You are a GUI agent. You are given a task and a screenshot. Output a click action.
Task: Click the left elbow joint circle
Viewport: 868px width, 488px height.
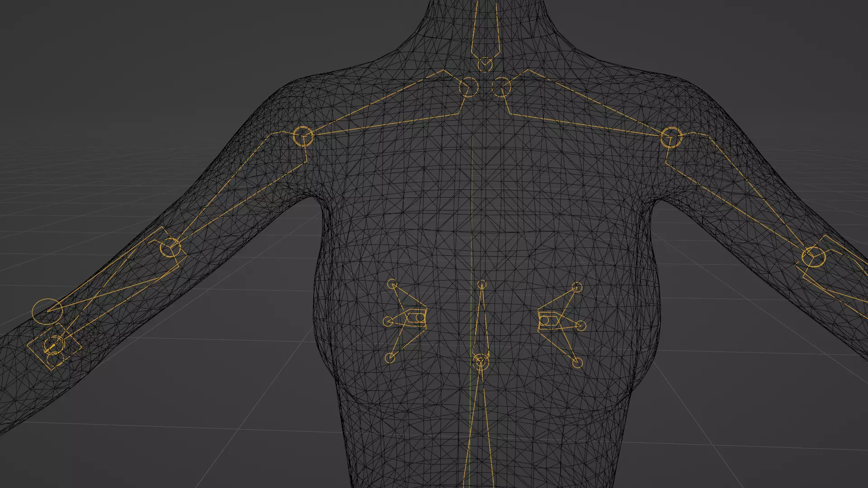(170, 248)
